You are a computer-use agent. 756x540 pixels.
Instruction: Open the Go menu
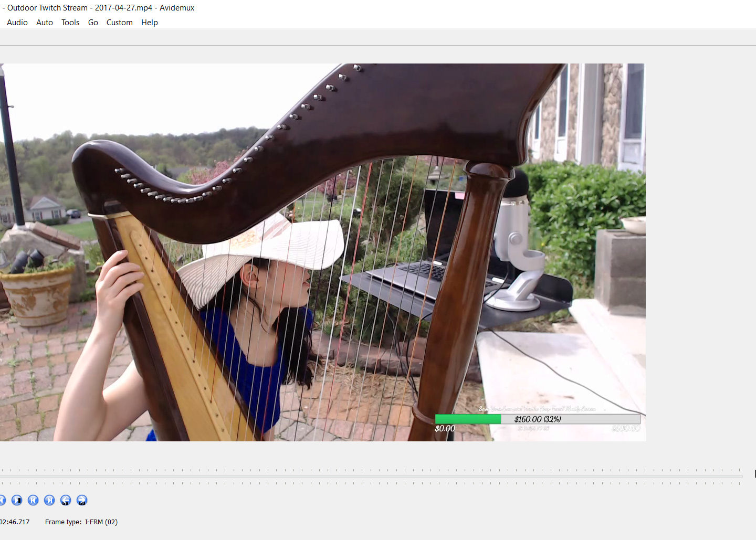tap(93, 23)
